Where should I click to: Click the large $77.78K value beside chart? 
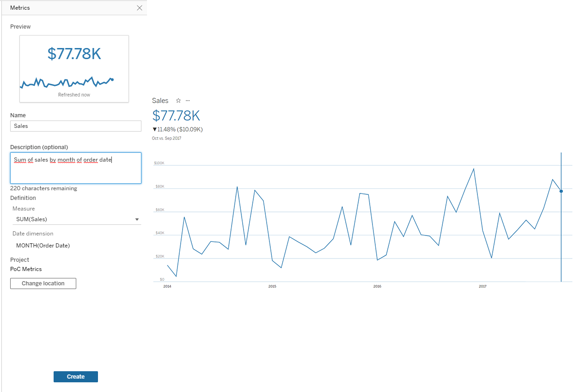click(176, 115)
